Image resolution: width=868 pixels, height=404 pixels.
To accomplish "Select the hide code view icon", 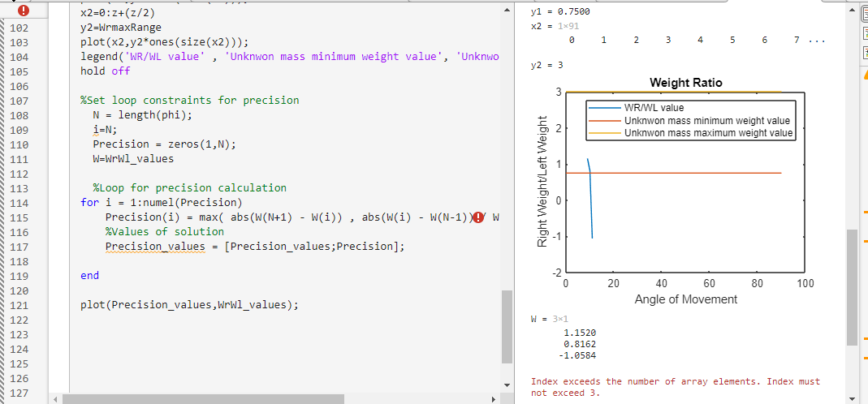I will (864, 53).
